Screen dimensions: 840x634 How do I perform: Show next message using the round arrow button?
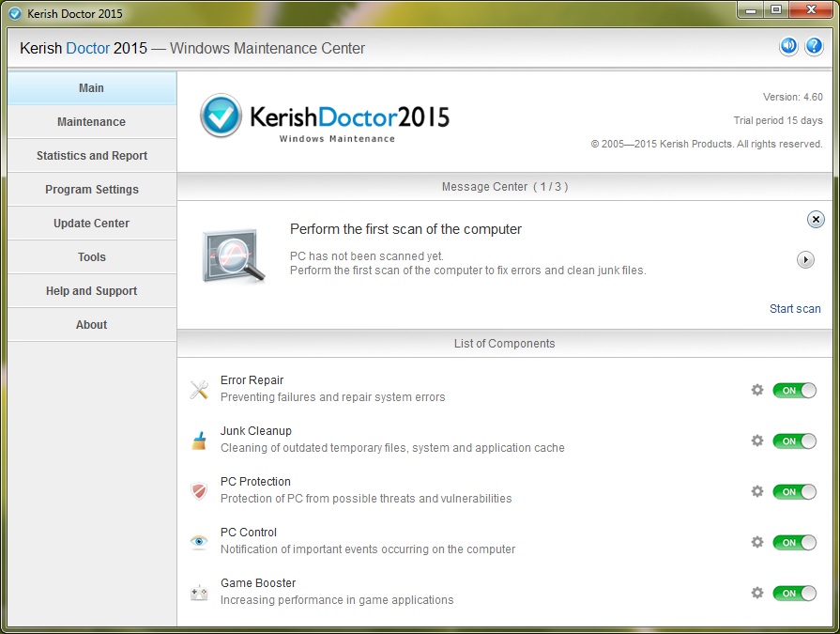(805, 260)
